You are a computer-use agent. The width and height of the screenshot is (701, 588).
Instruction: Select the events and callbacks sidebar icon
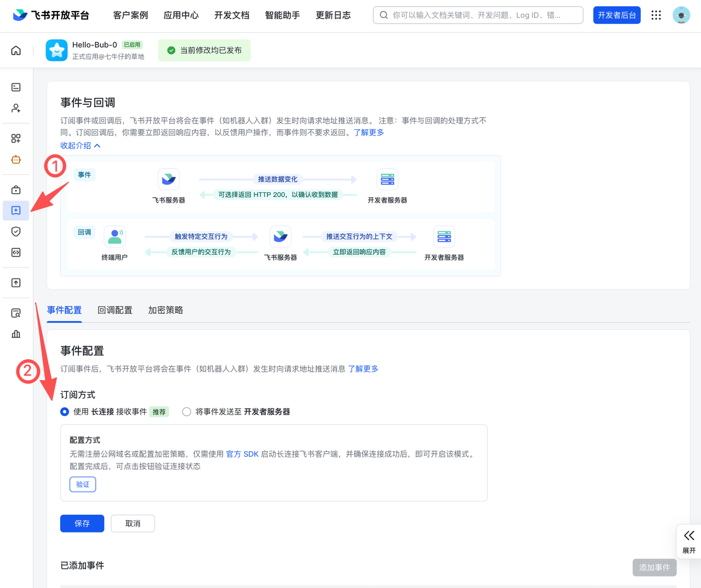point(16,211)
